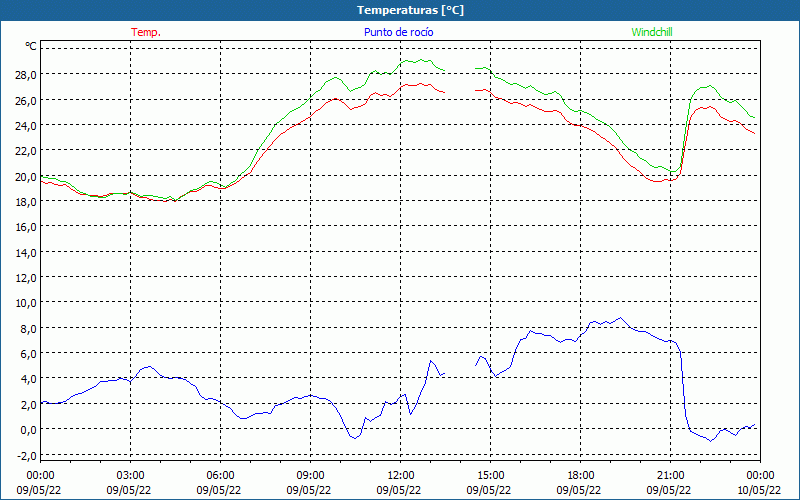Click the "10,0" y-axis value
The width and height of the screenshot is (800, 500).
coord(26,303)
